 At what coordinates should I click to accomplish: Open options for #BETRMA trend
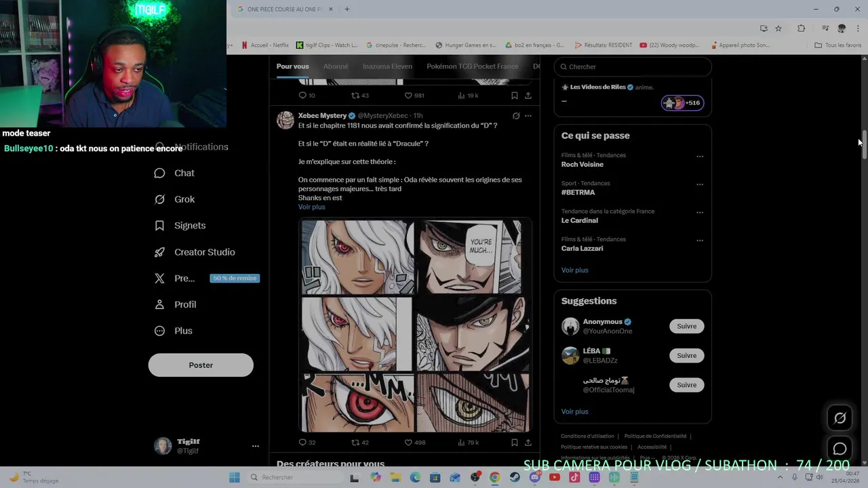pos(700,184)
